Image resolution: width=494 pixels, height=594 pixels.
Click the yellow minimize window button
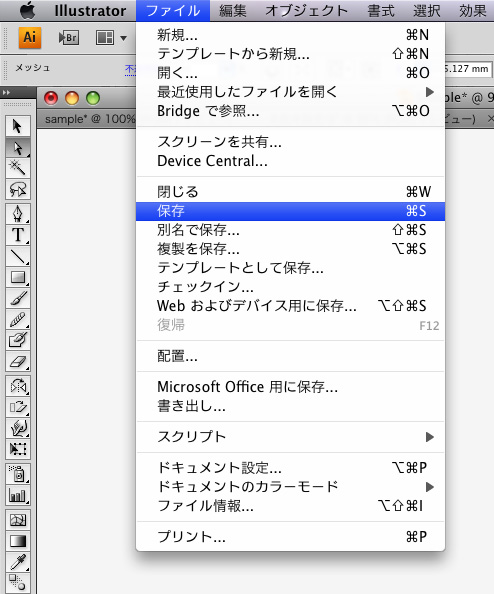click(72, 98)
